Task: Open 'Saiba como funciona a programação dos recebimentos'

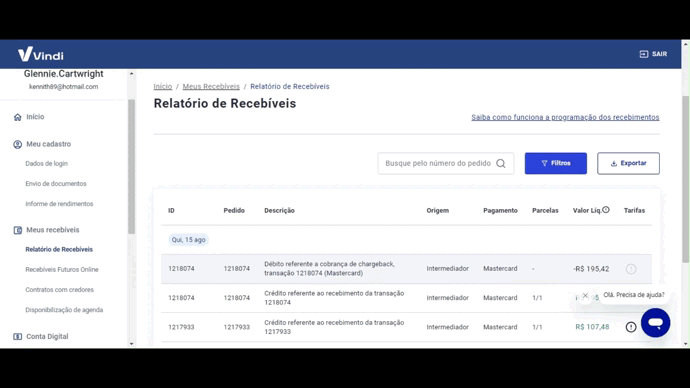Action: pos(565,117)
